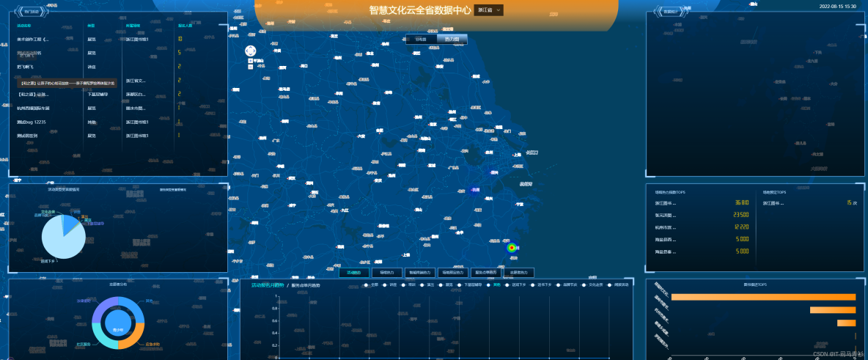
Task: Click venue heat value 12 220
Action: click(x=742, y=227)
